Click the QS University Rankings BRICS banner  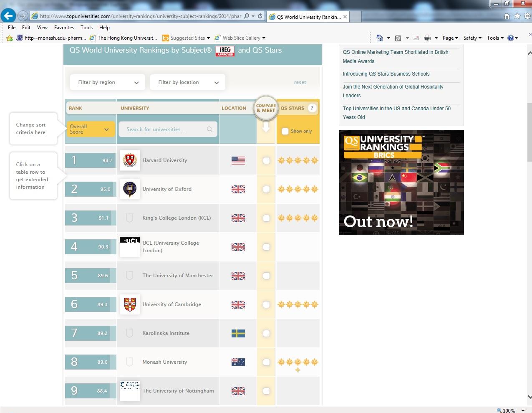pyautogui.click(x=401, y=182)
